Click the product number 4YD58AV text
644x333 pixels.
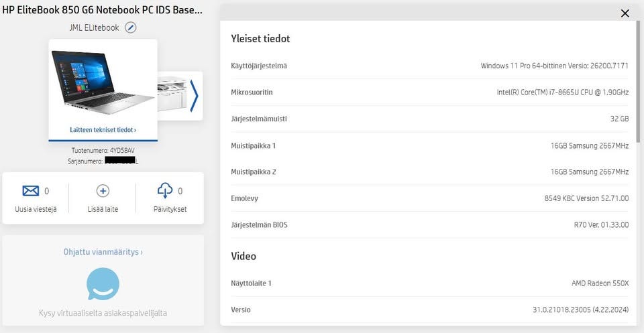click(x=103, y=151)
